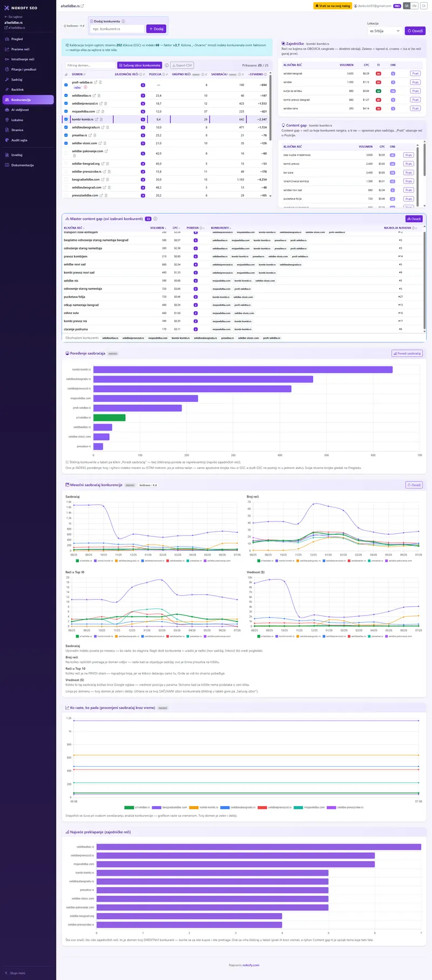The height and width of the screenshot is (980, 432).
Task: Open the Lokacija rs Srbija dropdown
Action: coord(384,31)
